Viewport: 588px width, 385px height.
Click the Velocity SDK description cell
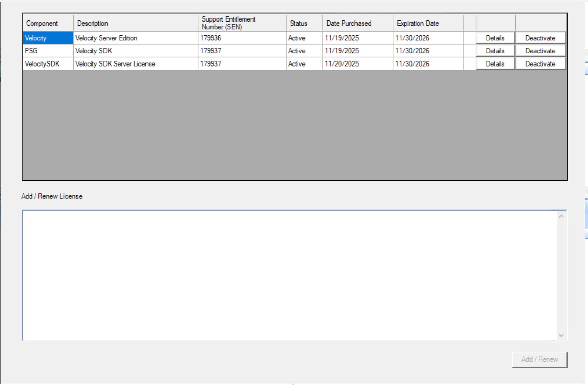[x=135, y=51]
